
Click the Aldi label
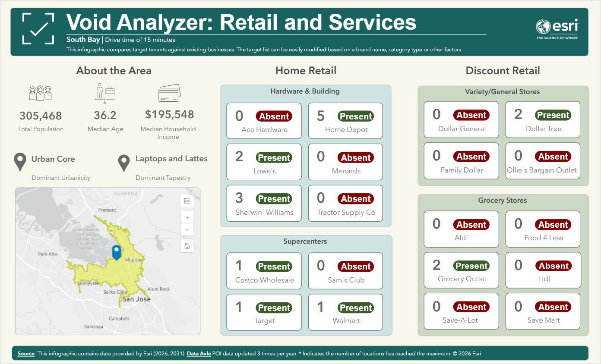pyautogui.click(x=461, y=238)
